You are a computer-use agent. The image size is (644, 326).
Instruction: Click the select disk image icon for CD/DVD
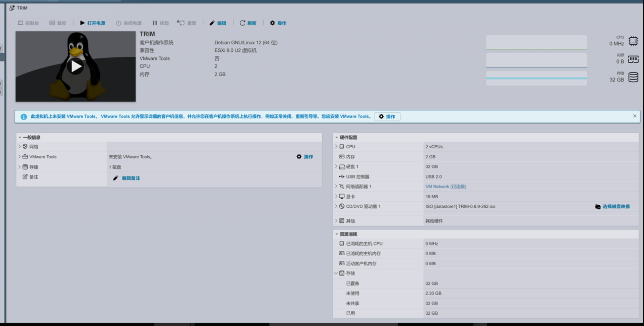pyautogui.click(x=598, y=207)
